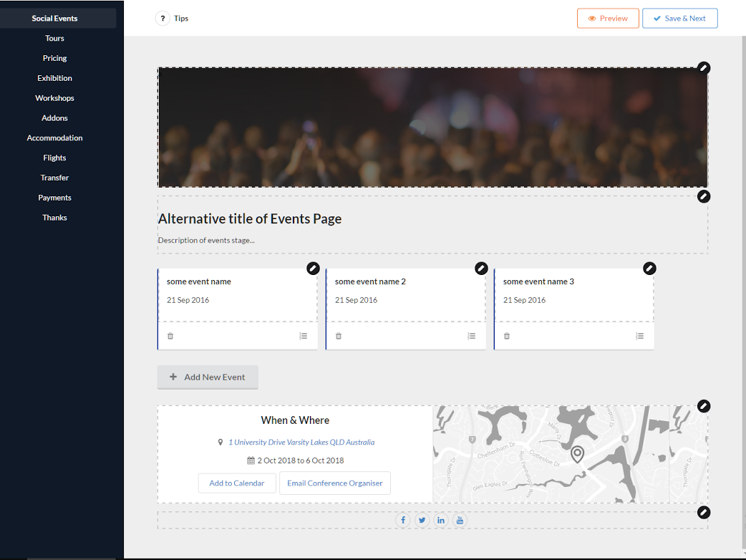Click the map preview image

[570, 455]
